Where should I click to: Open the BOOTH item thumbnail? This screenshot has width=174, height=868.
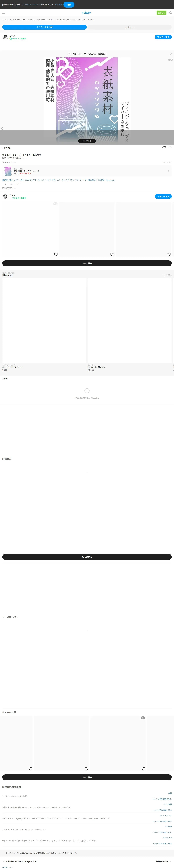(8, 171)
